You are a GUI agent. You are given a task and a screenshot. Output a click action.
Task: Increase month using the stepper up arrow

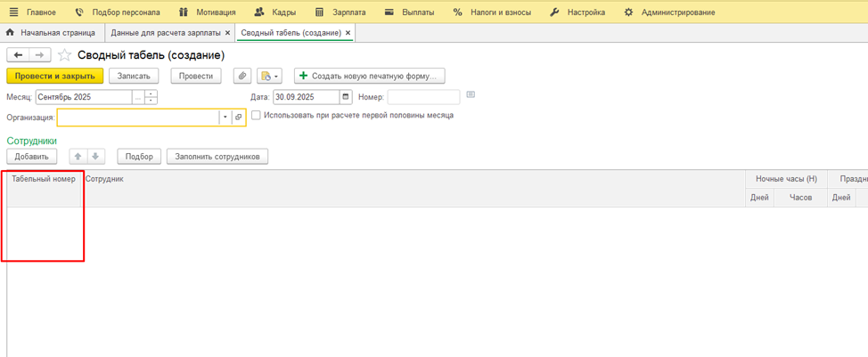click(151, 93)
